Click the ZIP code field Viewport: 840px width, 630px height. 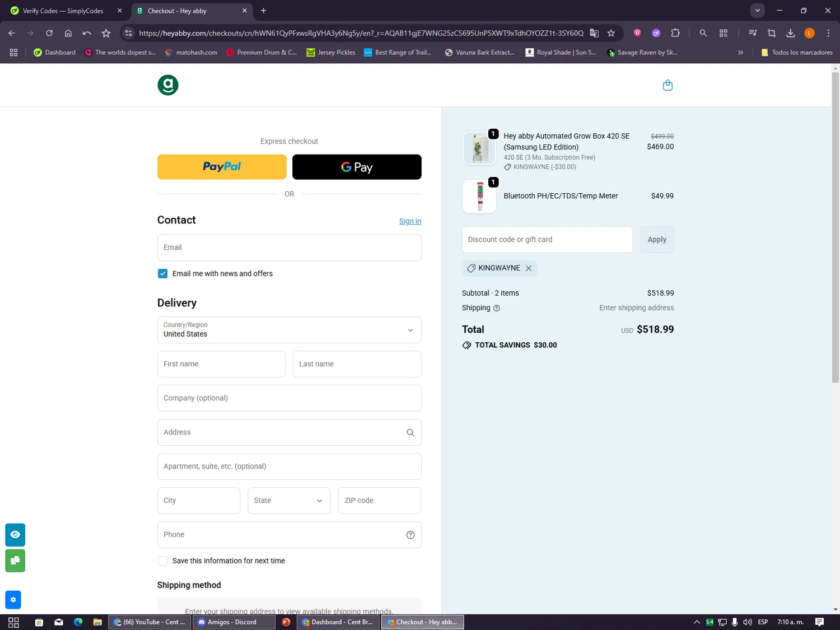point(379,501)
